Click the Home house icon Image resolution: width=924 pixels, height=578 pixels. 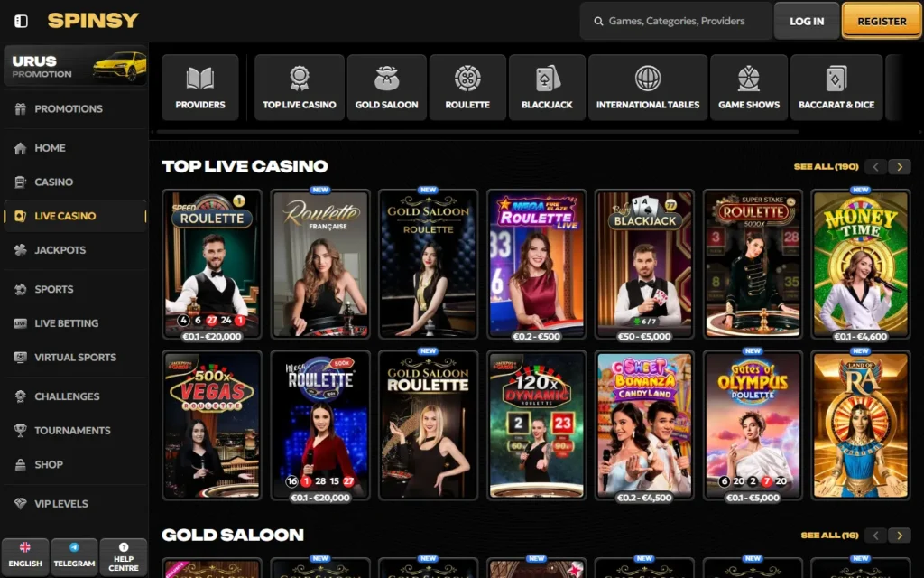point(21,148)
